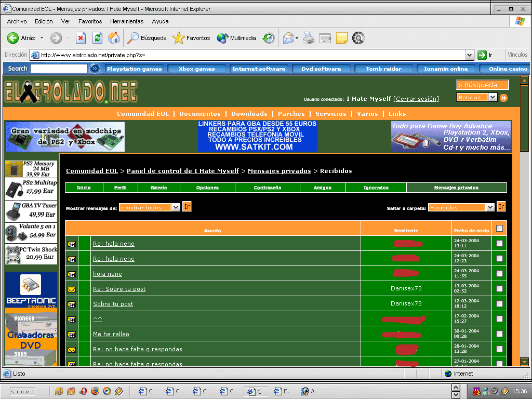Open the Ayuda menu
This screenshot has height=399, width=532.
160,21
